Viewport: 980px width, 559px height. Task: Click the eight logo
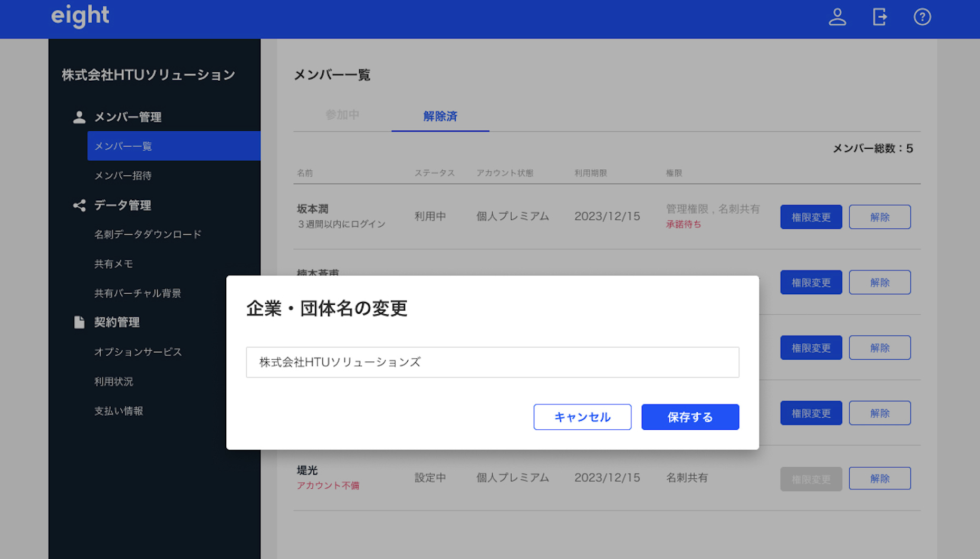tap(80, 16)
